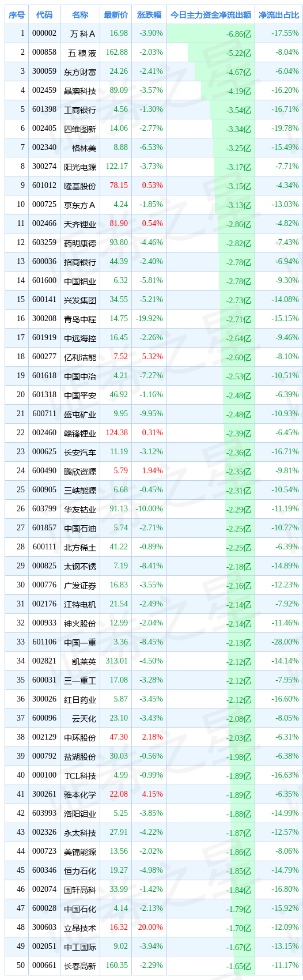303x980 pixels.
Task: Click stock code 002051
Action: 44,947
